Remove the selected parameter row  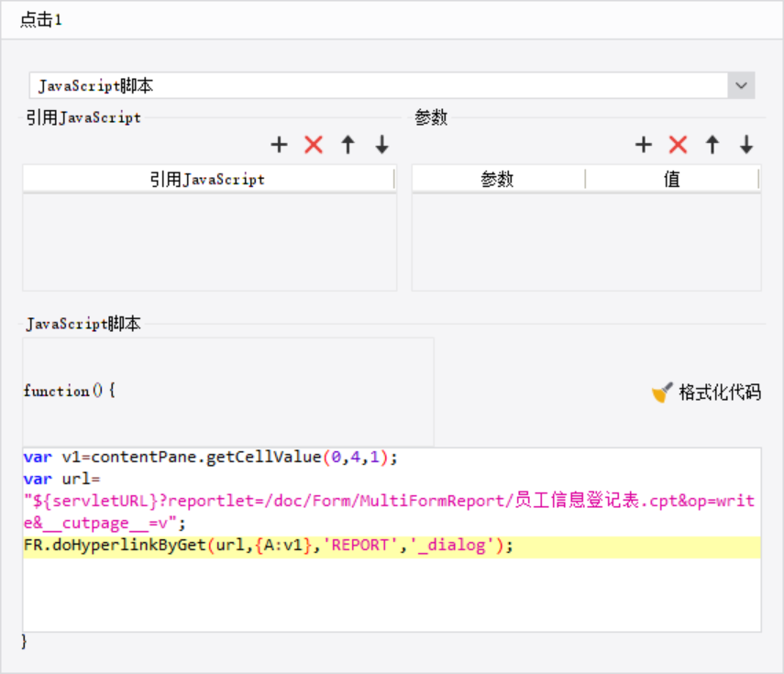[678, 144]
